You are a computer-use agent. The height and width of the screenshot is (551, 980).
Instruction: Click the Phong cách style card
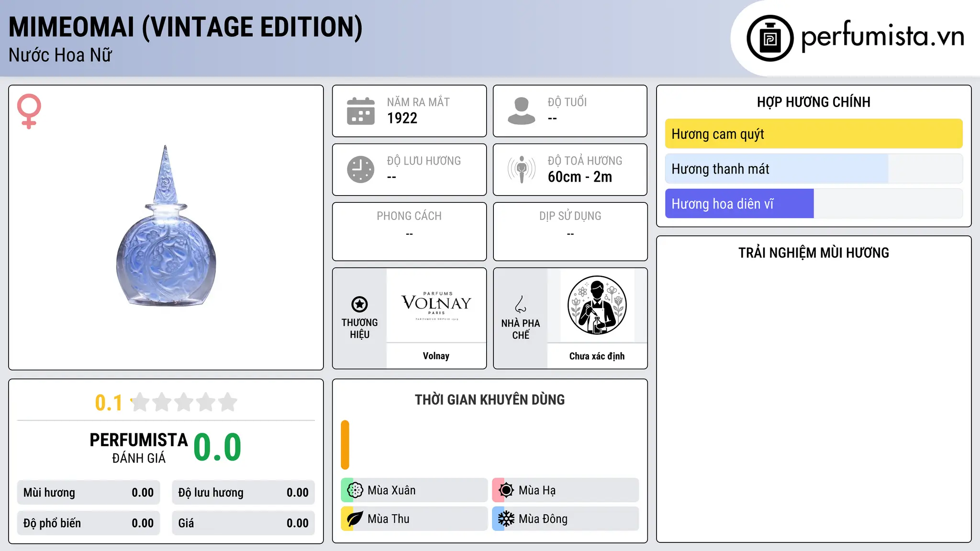409,231
